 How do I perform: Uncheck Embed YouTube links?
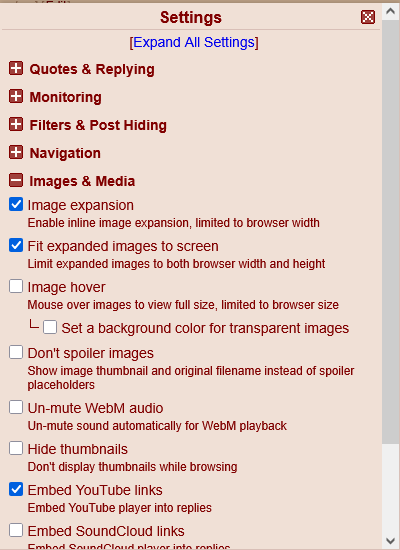tap(16, 489)
